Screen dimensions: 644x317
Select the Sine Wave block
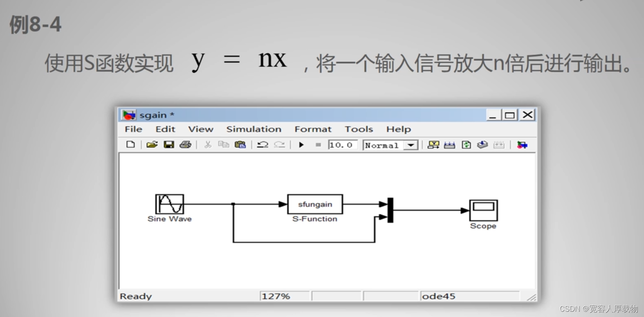coord(170,204)
